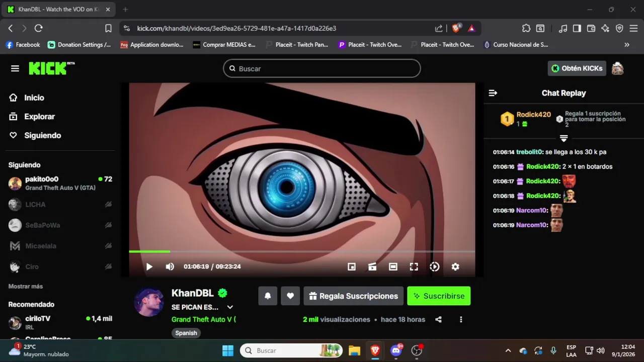Screen dimensions: 644x362
Task: Seek on the video progress bar
Action: coord(302,251)
